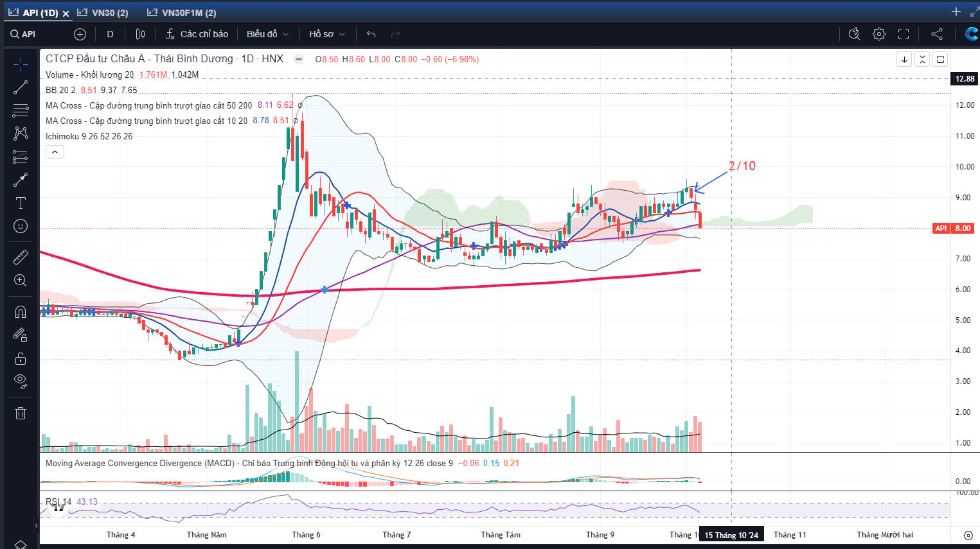Select the ruler measure tool
This screenshot has width=980, height=549.
tap(21, 257)
